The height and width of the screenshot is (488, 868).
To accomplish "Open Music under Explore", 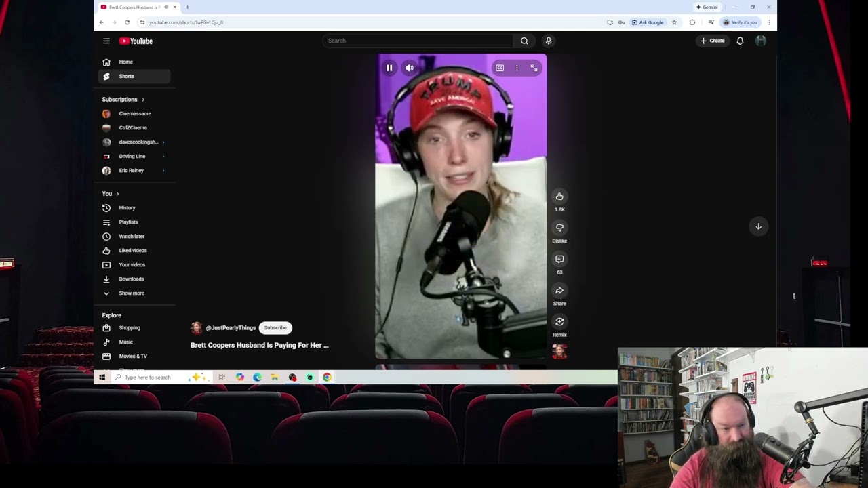I will [134, 342].
